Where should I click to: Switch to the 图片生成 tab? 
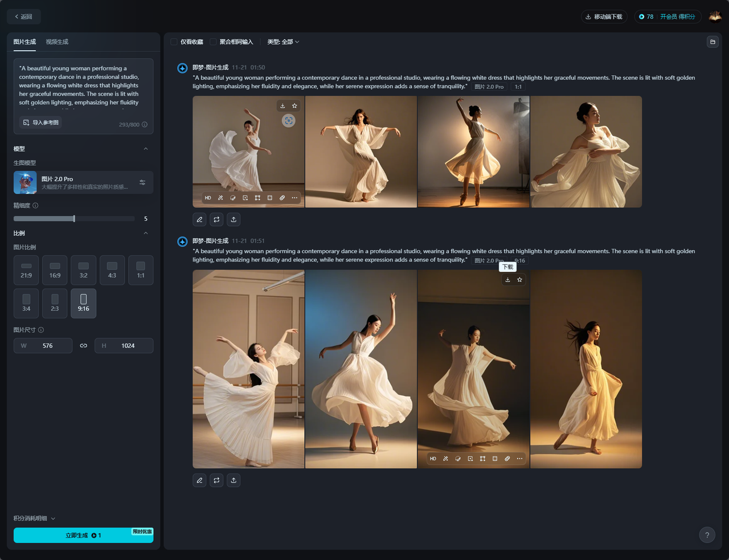click(x=24, y=42)
